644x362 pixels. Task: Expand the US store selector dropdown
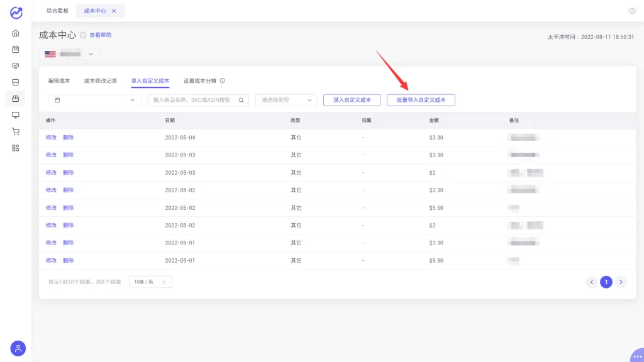(69, 54)
